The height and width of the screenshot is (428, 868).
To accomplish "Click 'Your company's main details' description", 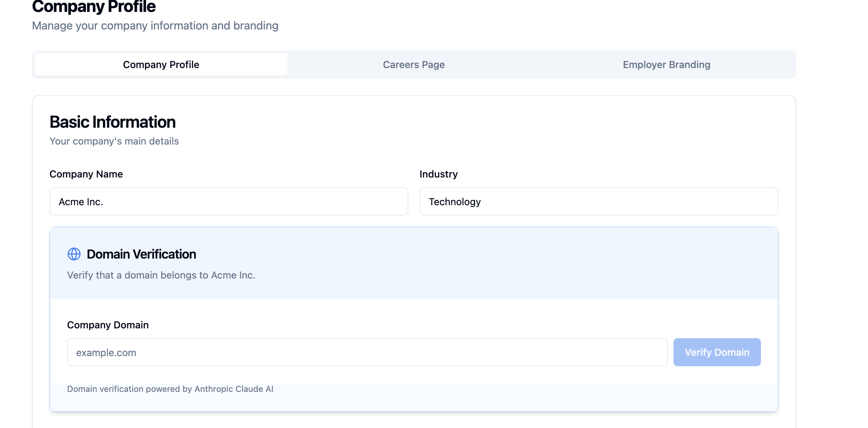I will pyautogui.click(x=114, y=141).
